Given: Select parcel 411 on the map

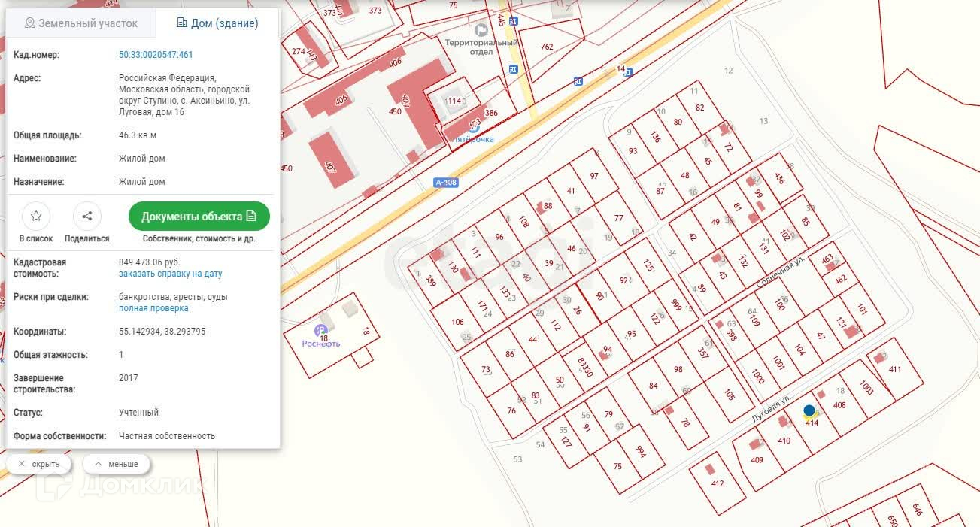Looking at the screenshot, I should tap(895, 369).
